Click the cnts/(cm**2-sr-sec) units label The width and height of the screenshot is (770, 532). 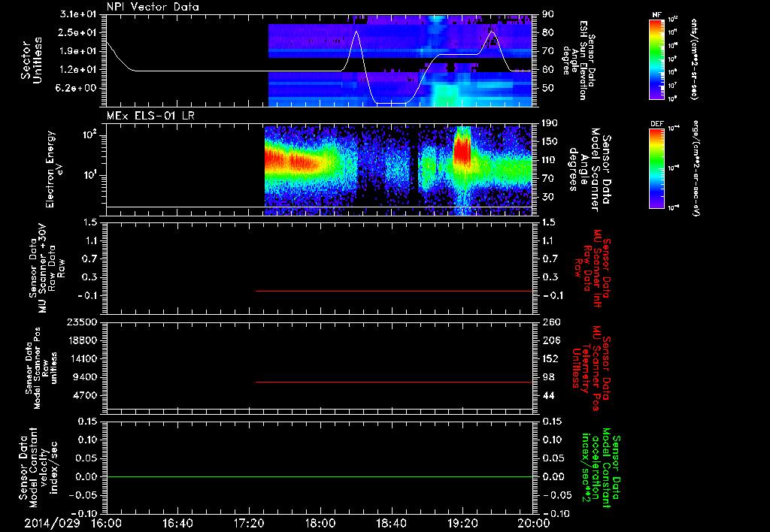point(695,59)
